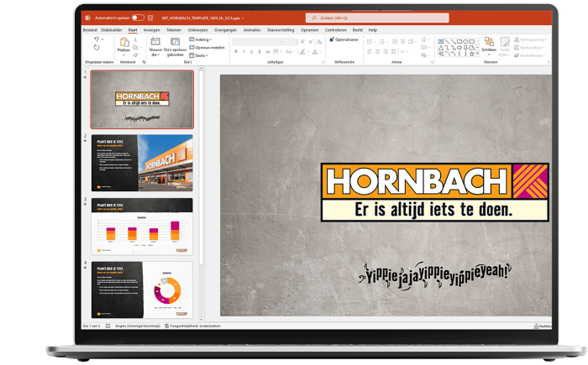Click the Underline U icon
The width and height of the screenshot is (588, 365).
251,52
